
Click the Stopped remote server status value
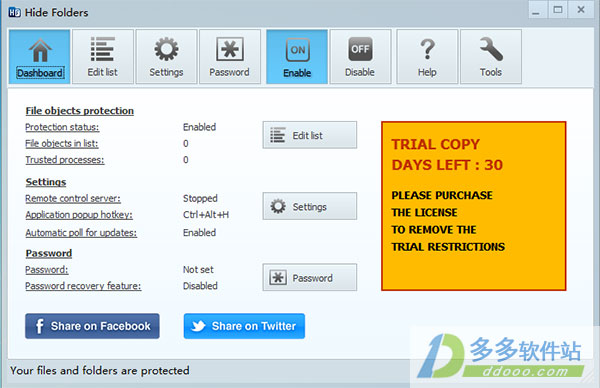point(200,199)
